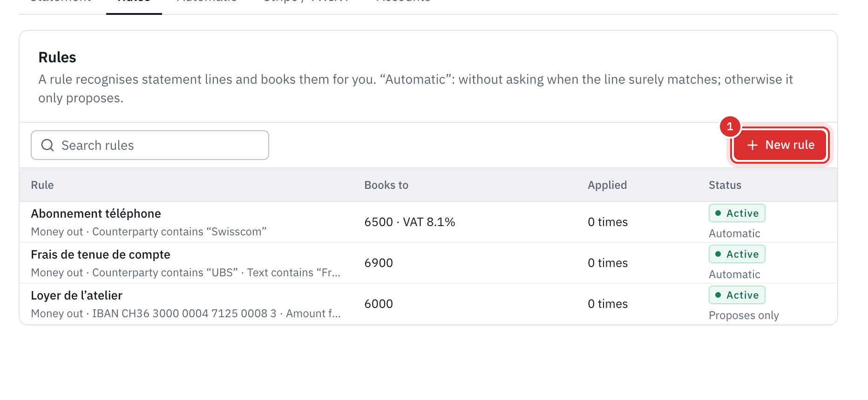Screen dimensions: 868x400
Task: Click the Status column header
Action: [725, 185]
